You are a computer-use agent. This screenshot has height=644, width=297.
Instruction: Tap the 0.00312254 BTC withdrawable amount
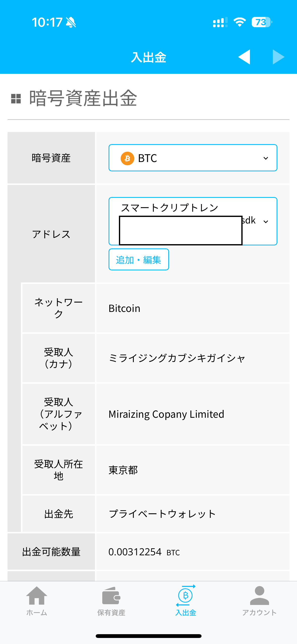[x=144, y=552]
